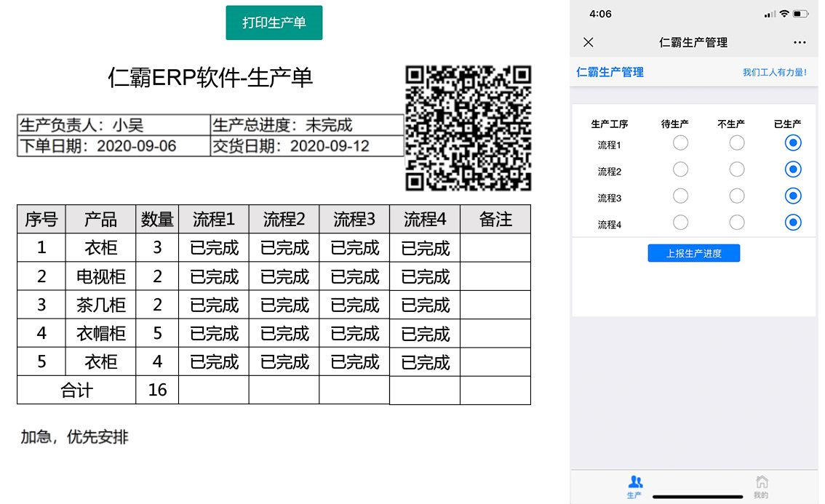The height and width of the screenshot is (504, 825).
Task: Click the 已生产 column label
Action: click(787, 124)
